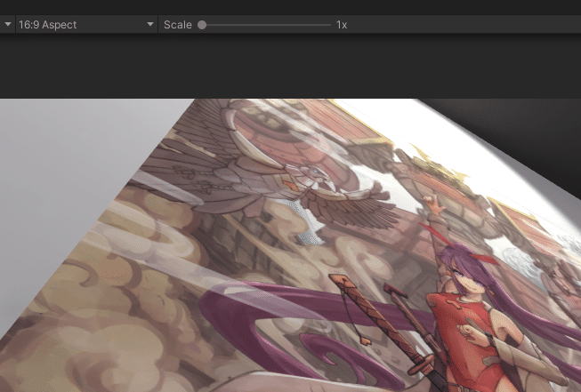
Task: Click the rendered game view image
Action: tap(290, 245)
